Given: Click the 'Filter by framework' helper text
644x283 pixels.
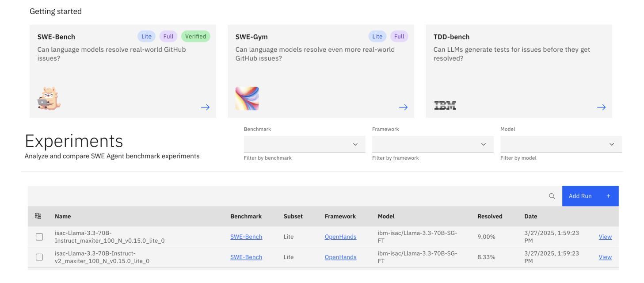Looking at the screenshot, I should point(396,158).
